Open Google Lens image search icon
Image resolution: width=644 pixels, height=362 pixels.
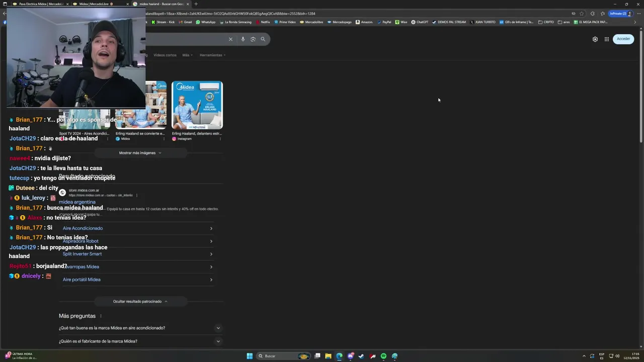tap(253, 39)
